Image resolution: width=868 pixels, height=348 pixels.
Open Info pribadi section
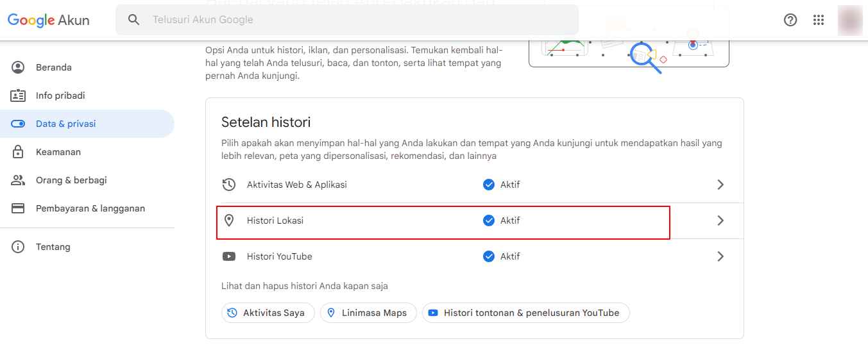[x=87, y=95]
